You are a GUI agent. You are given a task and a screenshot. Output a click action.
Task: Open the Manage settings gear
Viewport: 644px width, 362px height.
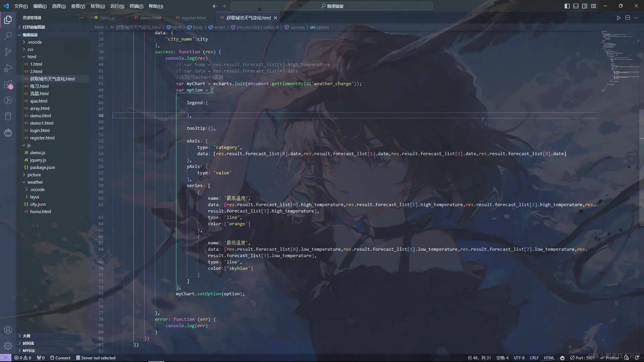(8, 346)
